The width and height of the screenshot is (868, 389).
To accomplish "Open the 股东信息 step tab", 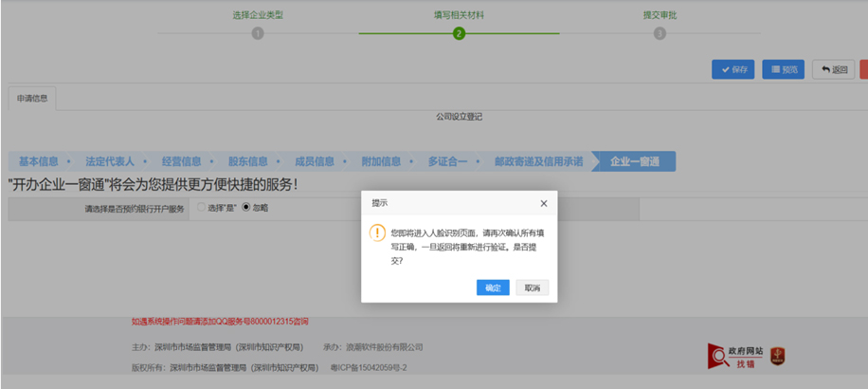I will tap(247, 161).
